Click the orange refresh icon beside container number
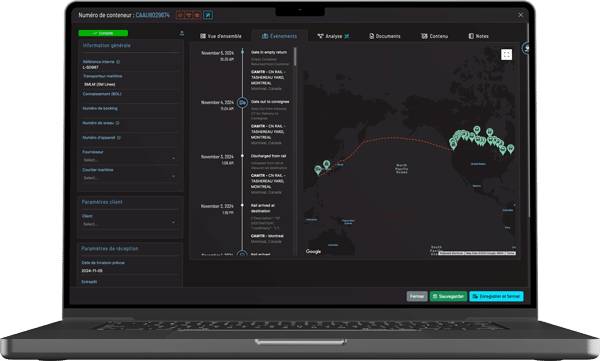600x361 pixels. pos(179,15)
